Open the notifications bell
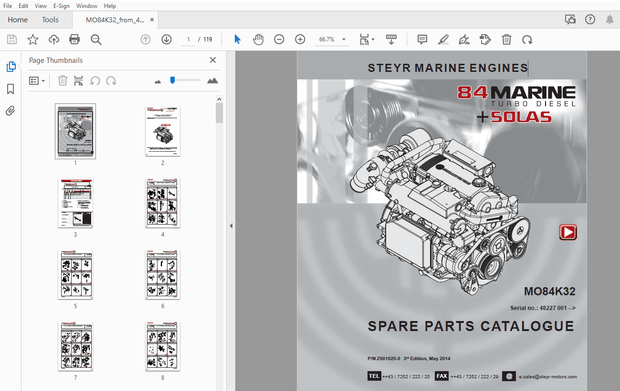Screen dimensions: 620x391 (x=609, y=19)
